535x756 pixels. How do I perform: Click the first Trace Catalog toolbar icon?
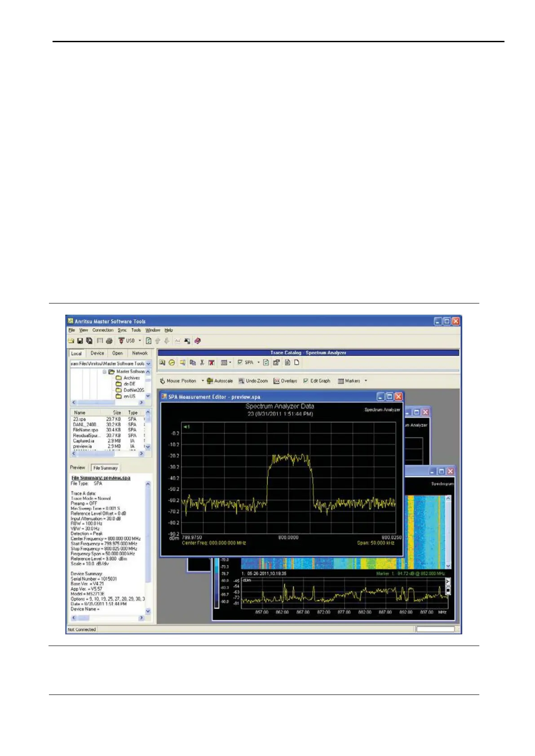[x=162, y=362]
